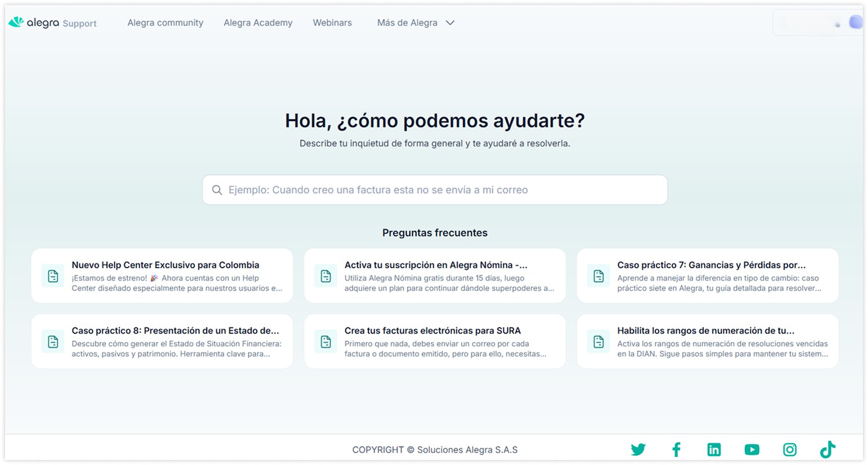868x465 pixels.
Task: Click document icon of Habilita los rangos card
Action: [599, 342]
